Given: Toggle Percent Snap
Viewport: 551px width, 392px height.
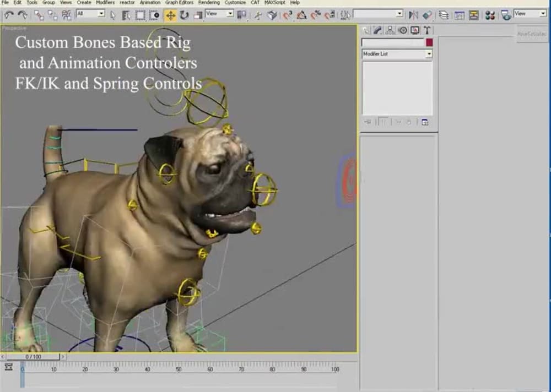Looking at the screenshot, I should point(317,15).
